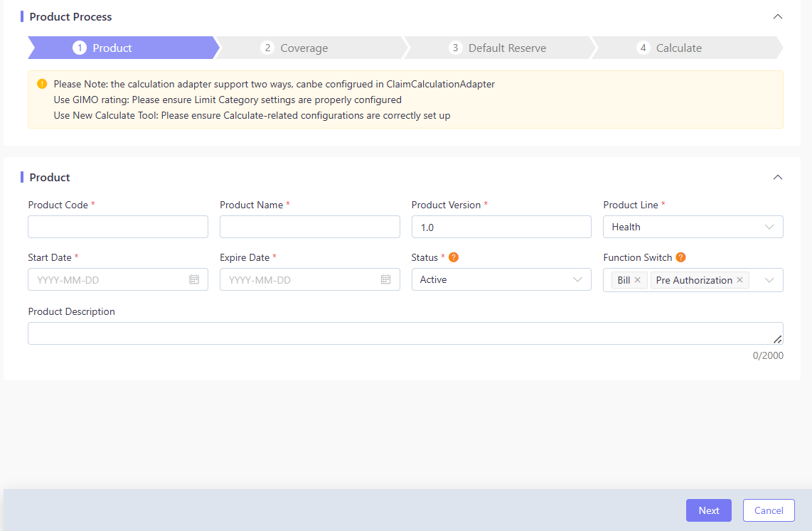Click the Product Description label

point(72,311)
